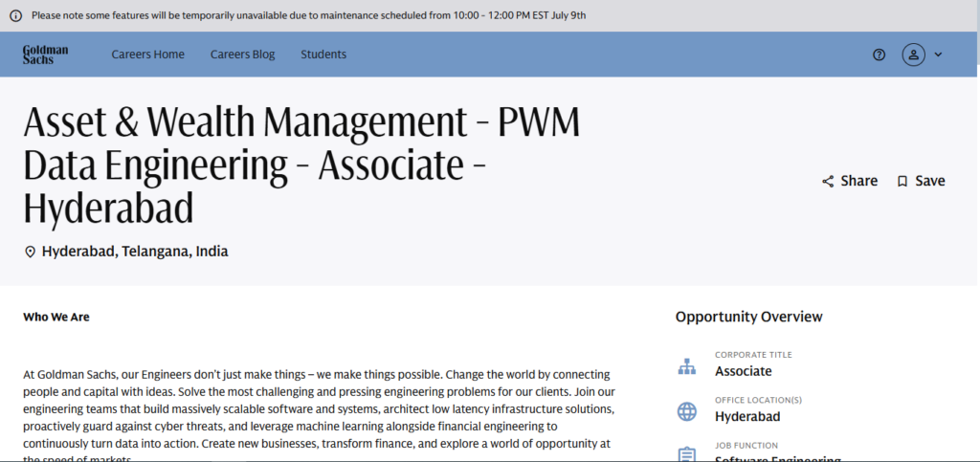
Task: Navigate to Students section
Action: pos(323,55)
